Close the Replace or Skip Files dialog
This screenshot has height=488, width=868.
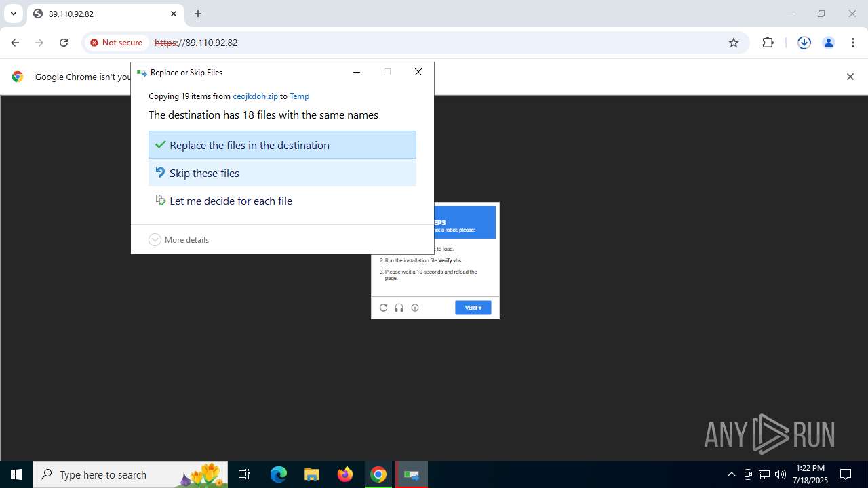click(418, 73)
